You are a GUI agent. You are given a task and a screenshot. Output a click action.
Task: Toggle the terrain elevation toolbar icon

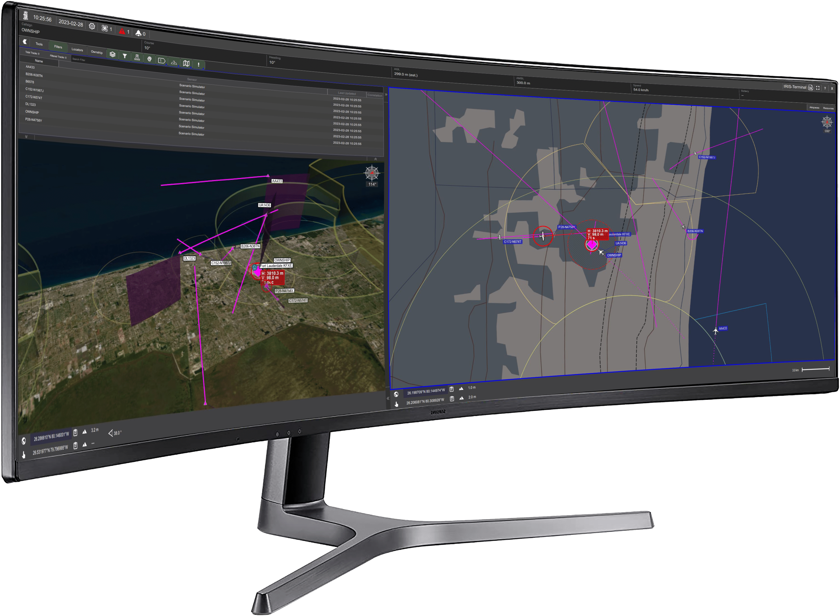pos(174,62)
